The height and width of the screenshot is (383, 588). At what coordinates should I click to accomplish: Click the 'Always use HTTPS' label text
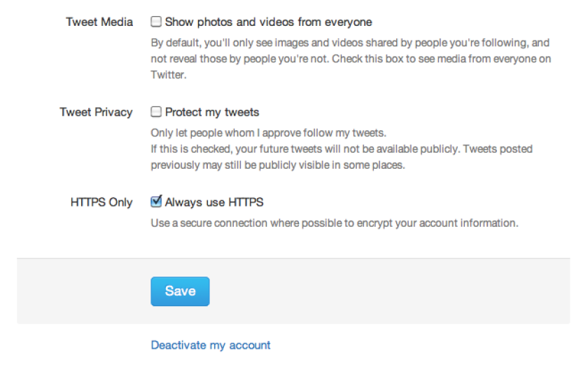[214, 202]
